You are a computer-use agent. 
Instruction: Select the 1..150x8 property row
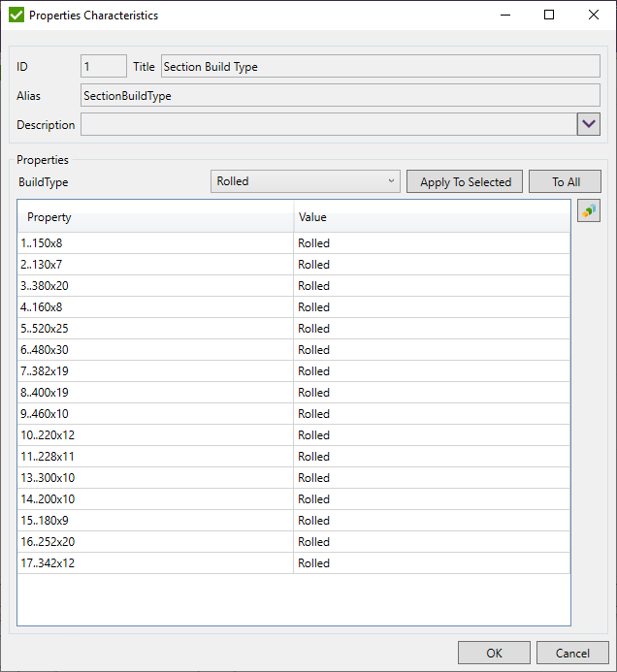(x=155, y=243)
